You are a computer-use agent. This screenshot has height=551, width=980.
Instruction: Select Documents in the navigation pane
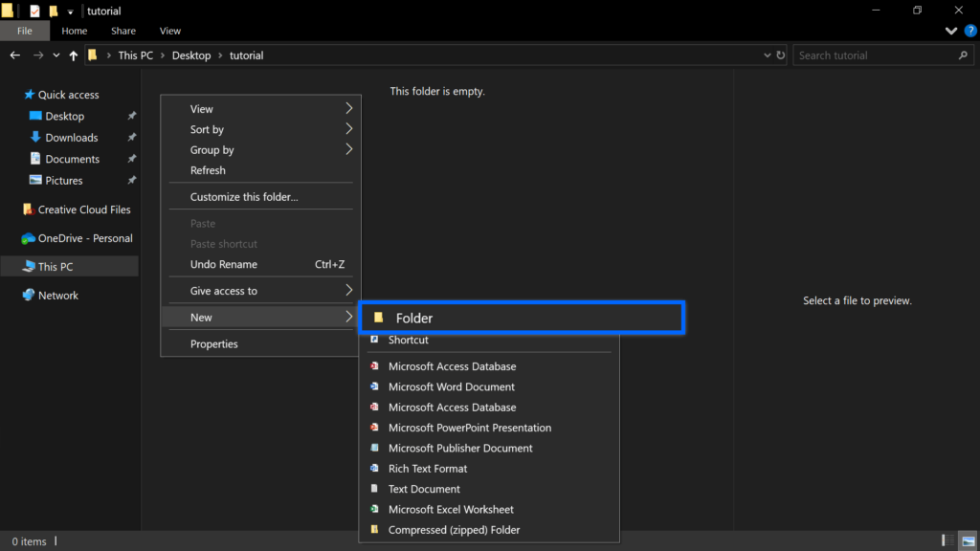pyautogui.click(x=72, y=159)
